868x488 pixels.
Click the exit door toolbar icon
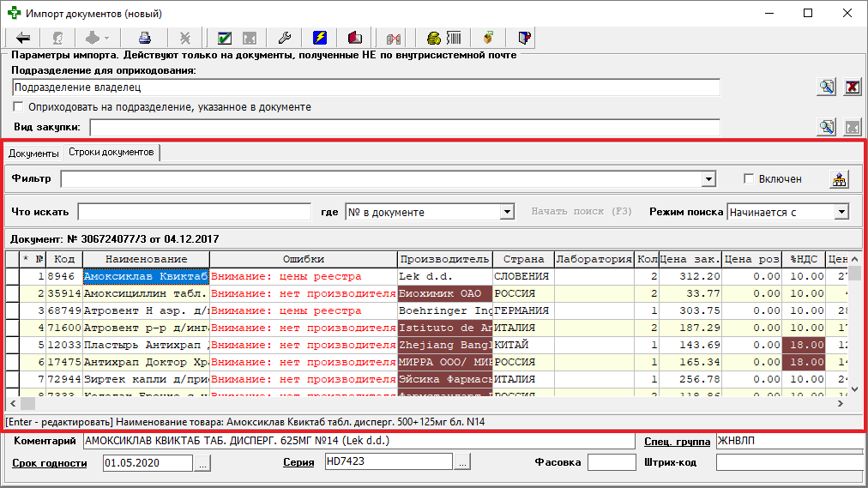coord(524,38)
